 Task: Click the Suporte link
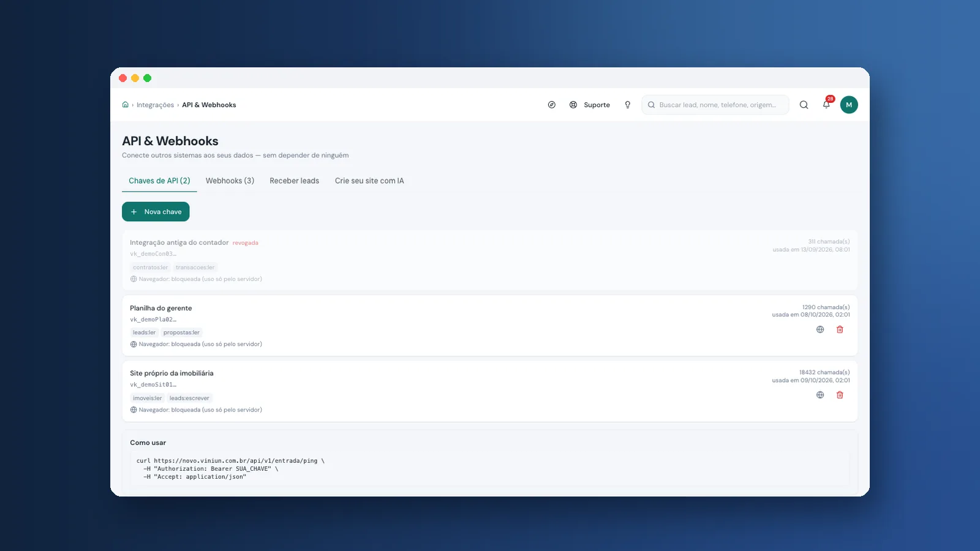tap(597, 105)
